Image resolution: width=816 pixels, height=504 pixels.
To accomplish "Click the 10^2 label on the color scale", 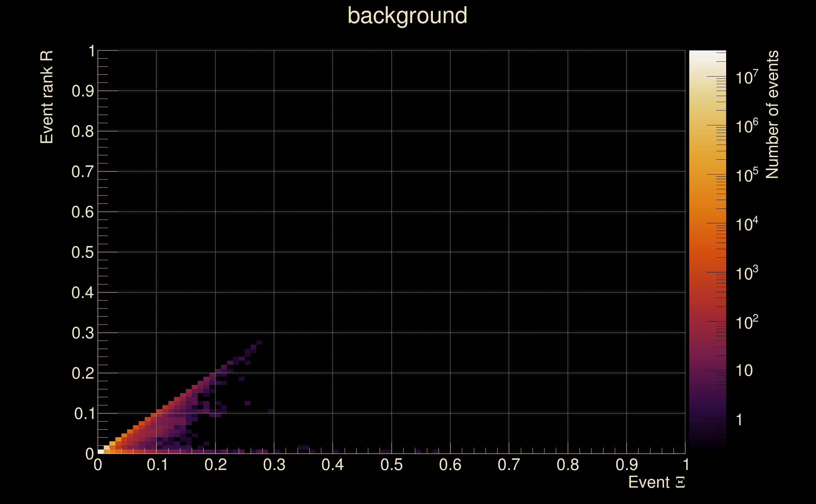I will [x=747, y=322].
